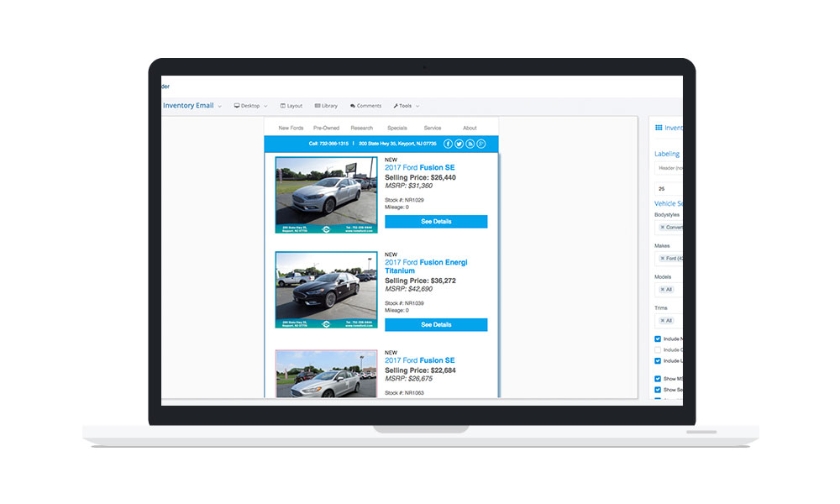Open the Desktop view dropdown
This screenshot has width=840, height=504.
coord(250,106)
